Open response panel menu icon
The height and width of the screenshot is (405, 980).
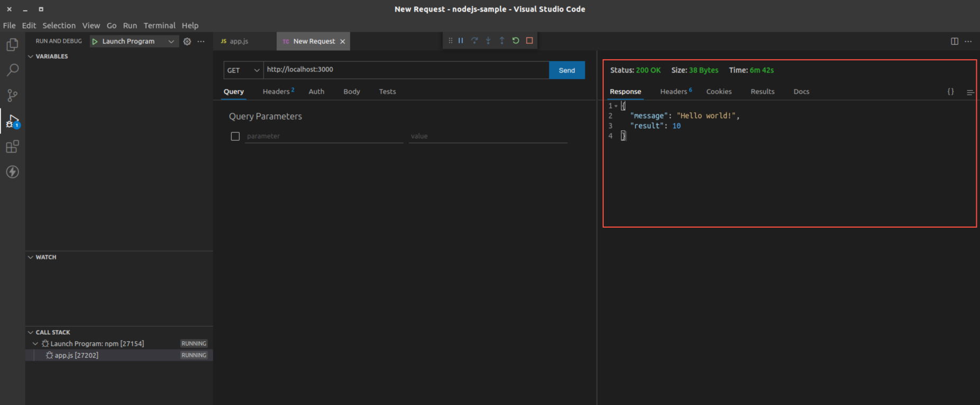coord(970,92)
